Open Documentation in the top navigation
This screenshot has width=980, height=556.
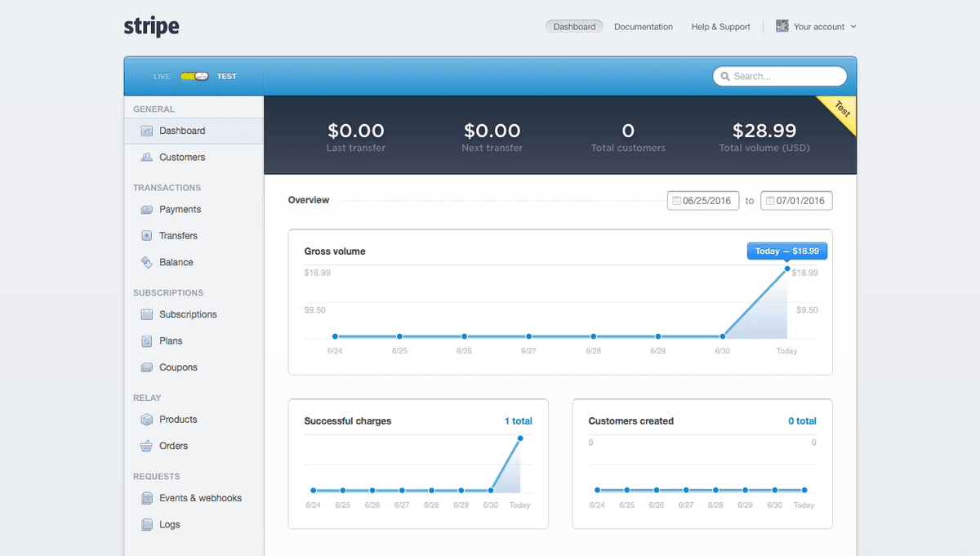tap(644, 27)
